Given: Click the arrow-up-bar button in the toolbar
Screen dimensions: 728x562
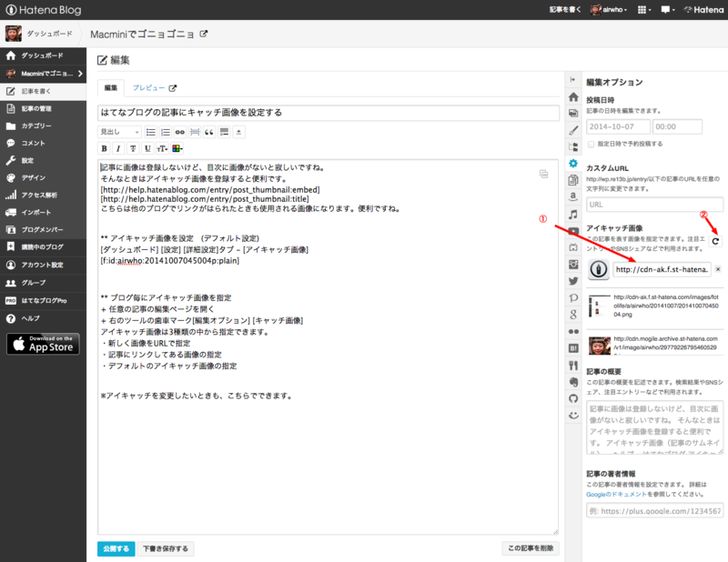Looking at the screenshot, I should click(x=238, y=132).
